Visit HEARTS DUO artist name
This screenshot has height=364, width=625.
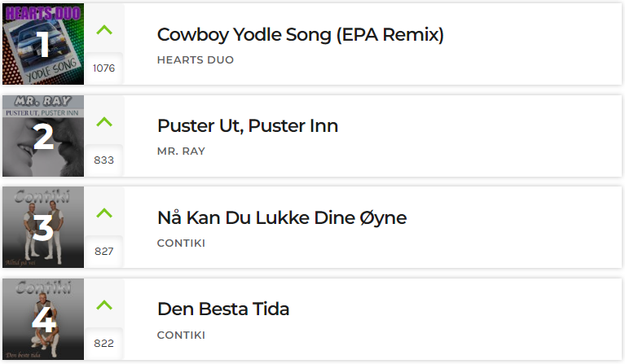[x=196, y=59]
